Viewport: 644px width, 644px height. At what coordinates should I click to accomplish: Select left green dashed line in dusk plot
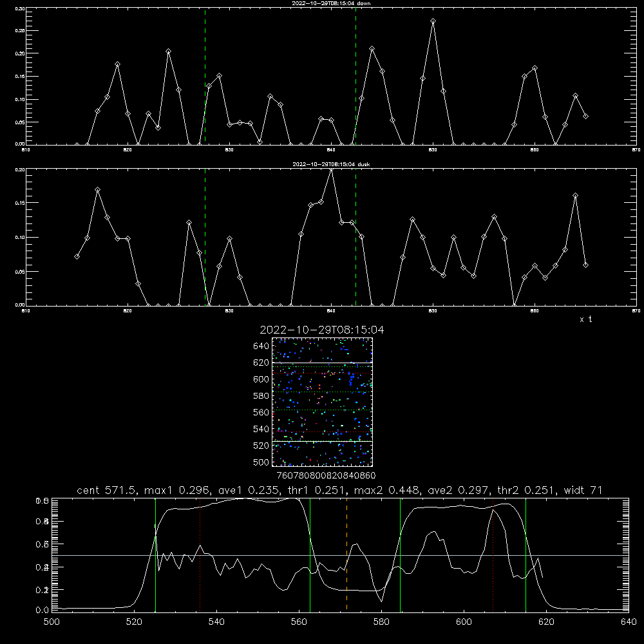coord(205,237)
